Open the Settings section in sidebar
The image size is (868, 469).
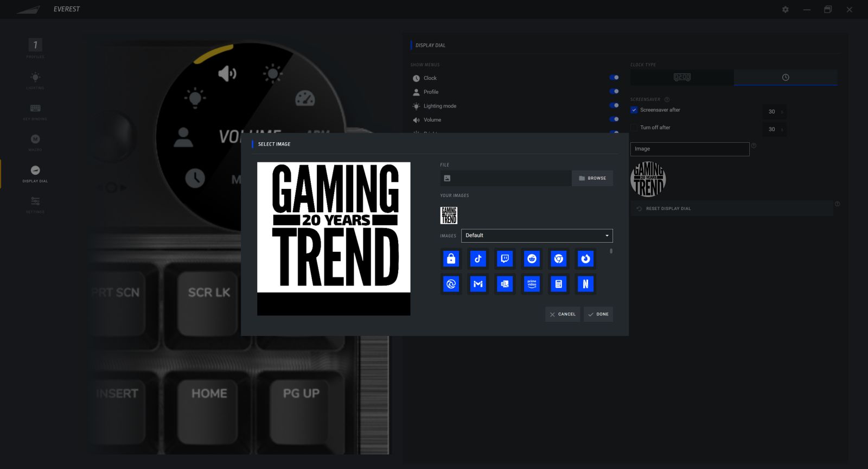(x=35, y=204)
